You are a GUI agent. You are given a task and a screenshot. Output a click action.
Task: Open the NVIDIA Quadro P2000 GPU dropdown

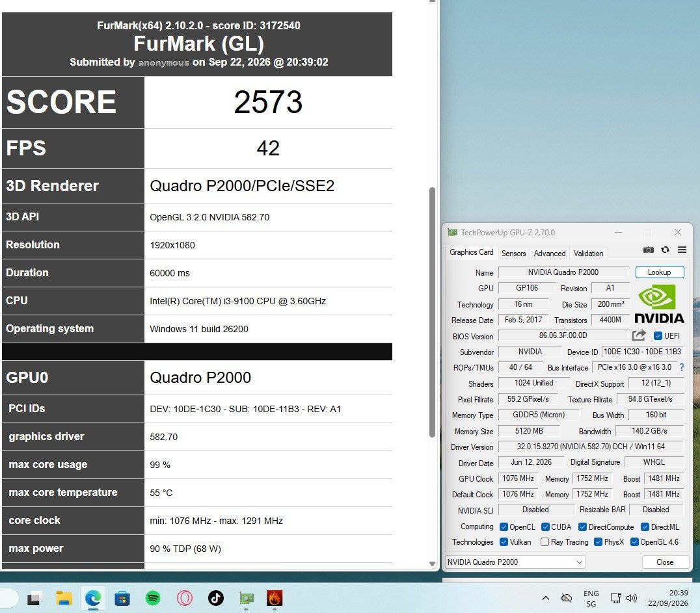[515, 562]
